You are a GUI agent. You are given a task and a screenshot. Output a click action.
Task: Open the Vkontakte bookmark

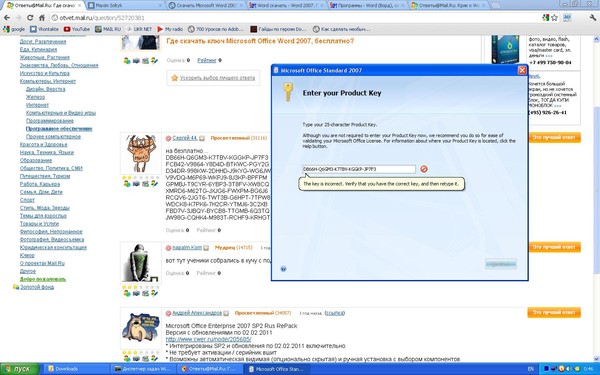[44, 29]
